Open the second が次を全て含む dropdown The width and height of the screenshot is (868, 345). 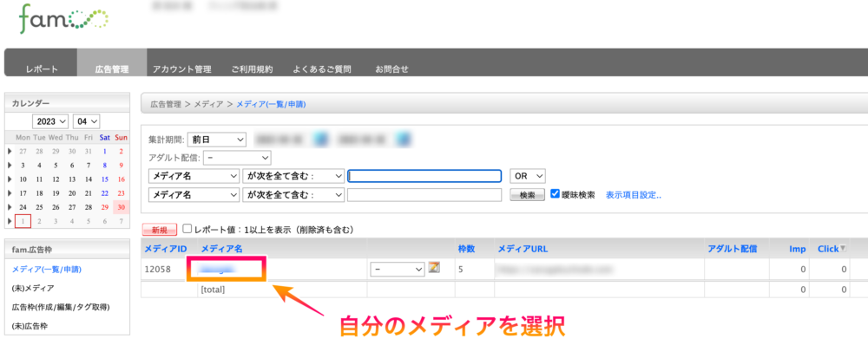coord(293,195)
